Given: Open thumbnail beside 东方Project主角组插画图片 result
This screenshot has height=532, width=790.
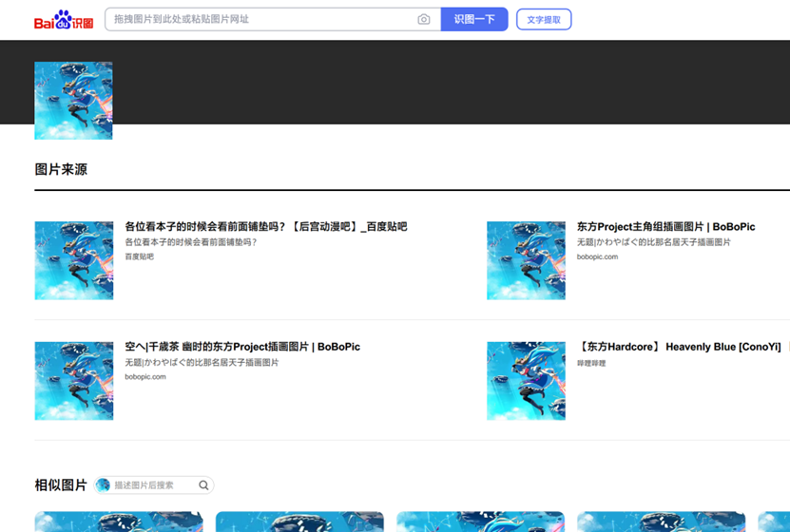Looking at the screenshot, I should [526, 260].
